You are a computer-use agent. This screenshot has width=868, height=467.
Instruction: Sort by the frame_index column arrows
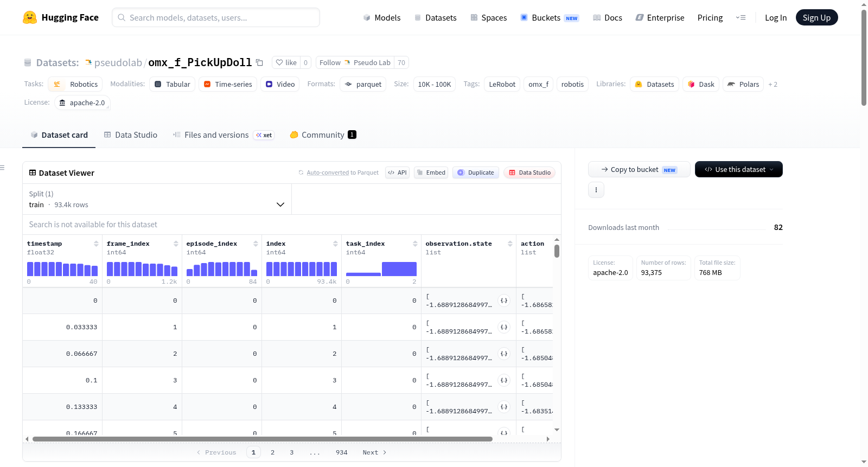tap(176, 244)
